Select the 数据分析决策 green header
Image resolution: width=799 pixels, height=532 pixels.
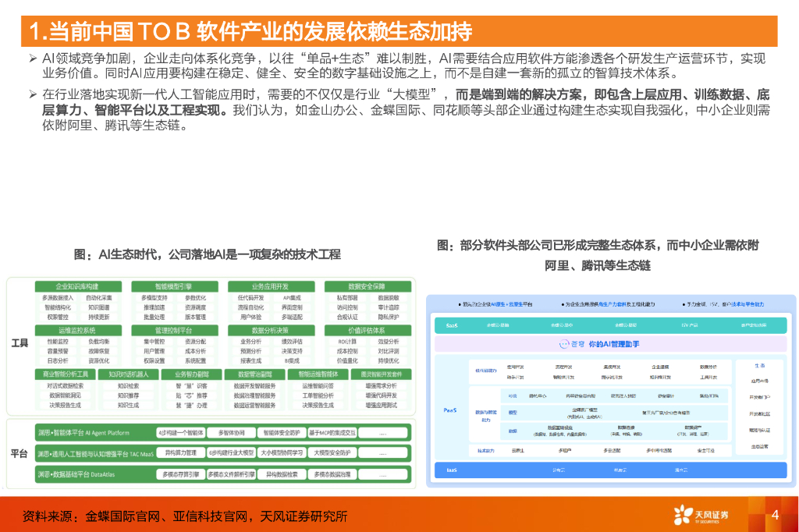[x=271, y=330]
